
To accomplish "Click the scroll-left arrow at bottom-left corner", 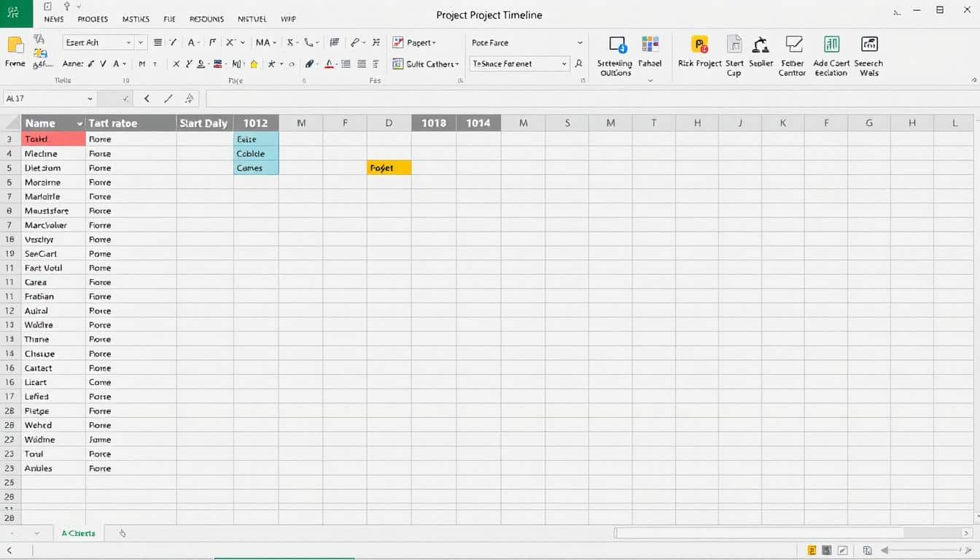I will click(9, 551).
